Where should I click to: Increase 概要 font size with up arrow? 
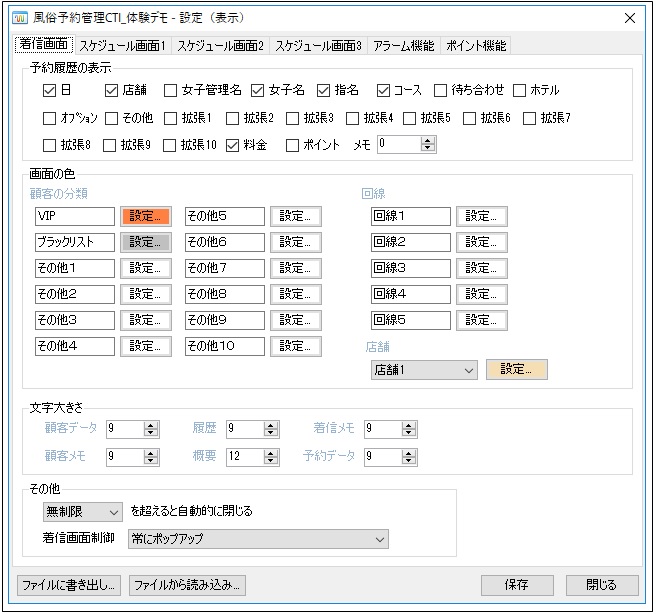[270, 452]
